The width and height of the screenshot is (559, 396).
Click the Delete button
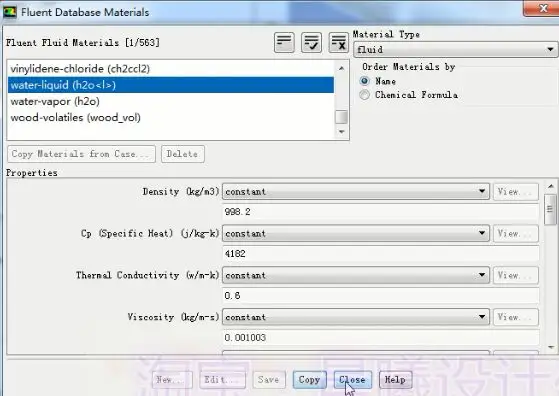tap(183, 154)
